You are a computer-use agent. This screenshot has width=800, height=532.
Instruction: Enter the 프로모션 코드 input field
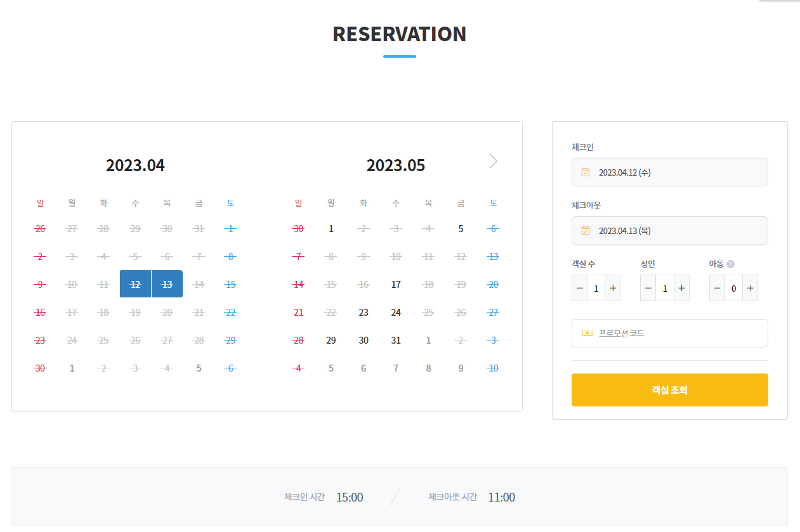point(679,333)
